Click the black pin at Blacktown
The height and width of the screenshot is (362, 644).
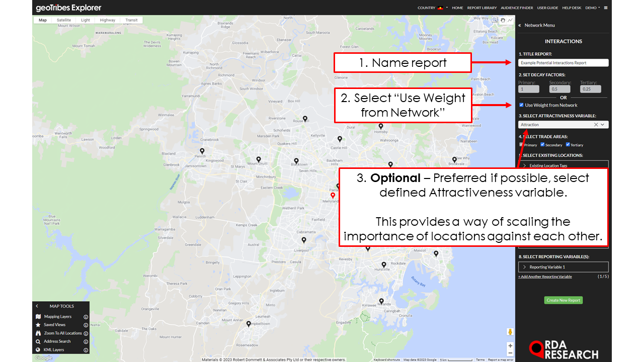tap(296, 161)
